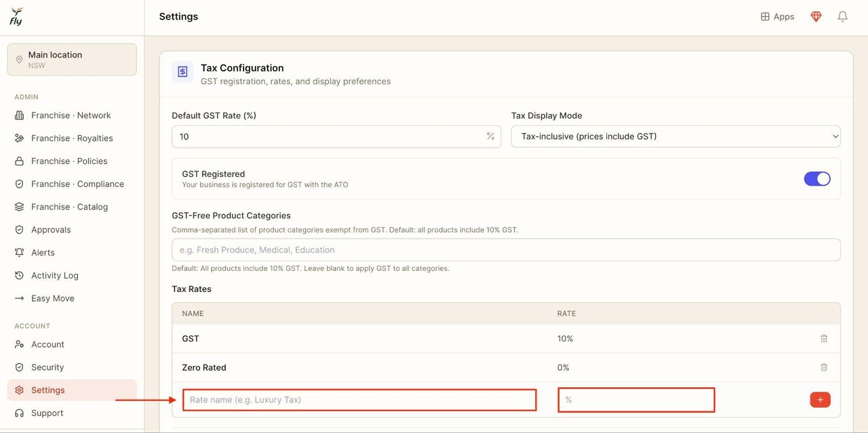Viewport: 868px width, 433px height.
Task: Open the Tax Display Mode dropdown
Action: (x=676, y=136)
